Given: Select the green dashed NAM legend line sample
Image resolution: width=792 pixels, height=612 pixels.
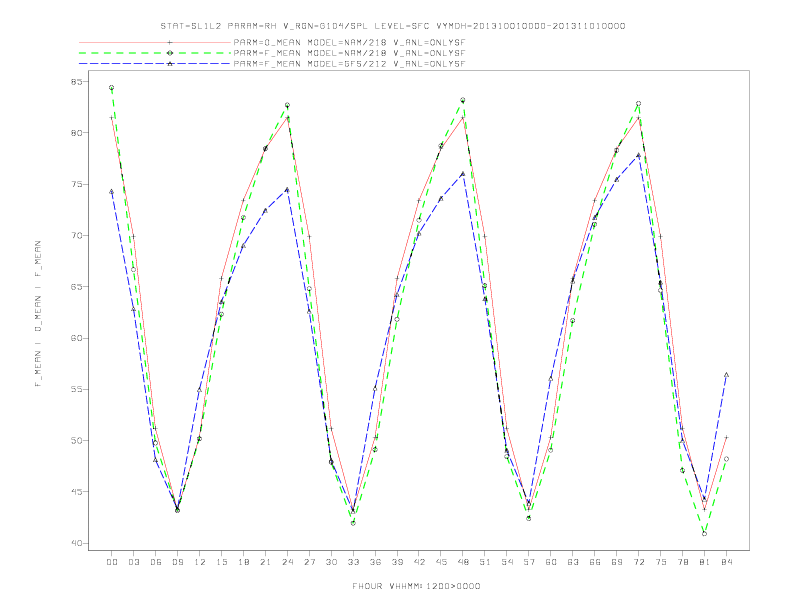Looking at the screenshot, I should tap(155, 53).
